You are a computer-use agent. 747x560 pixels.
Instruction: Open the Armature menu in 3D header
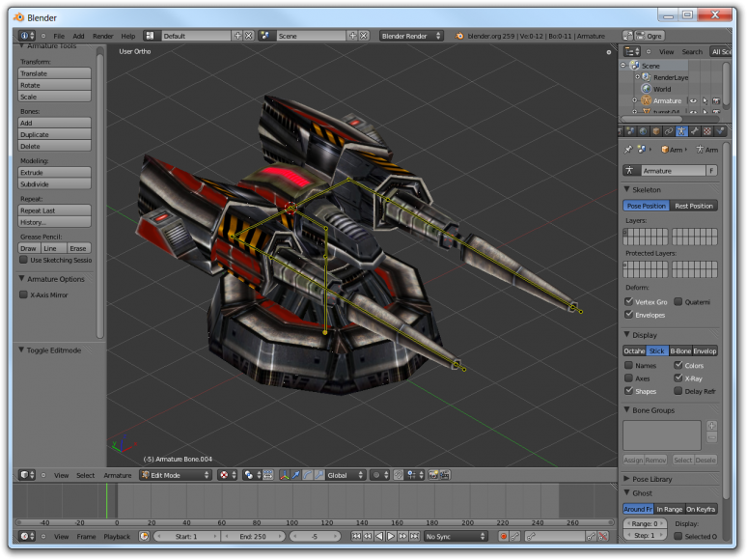(x=117, y=475)
